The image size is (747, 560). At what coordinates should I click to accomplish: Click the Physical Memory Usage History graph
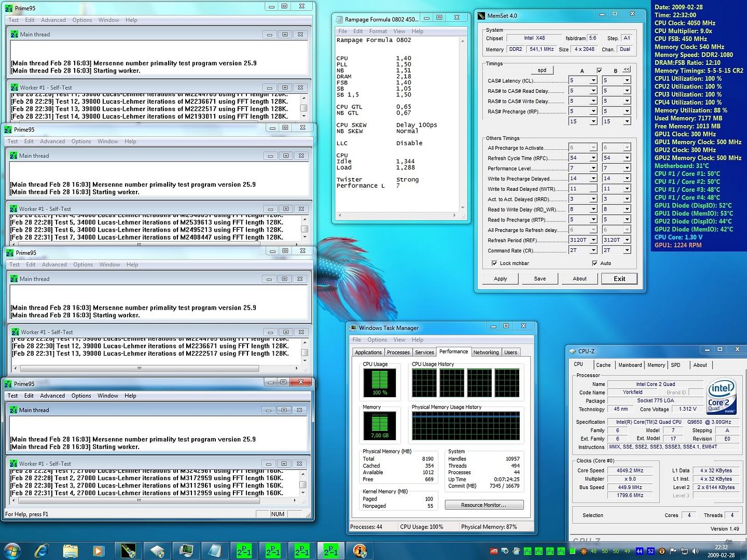(466, 426)
